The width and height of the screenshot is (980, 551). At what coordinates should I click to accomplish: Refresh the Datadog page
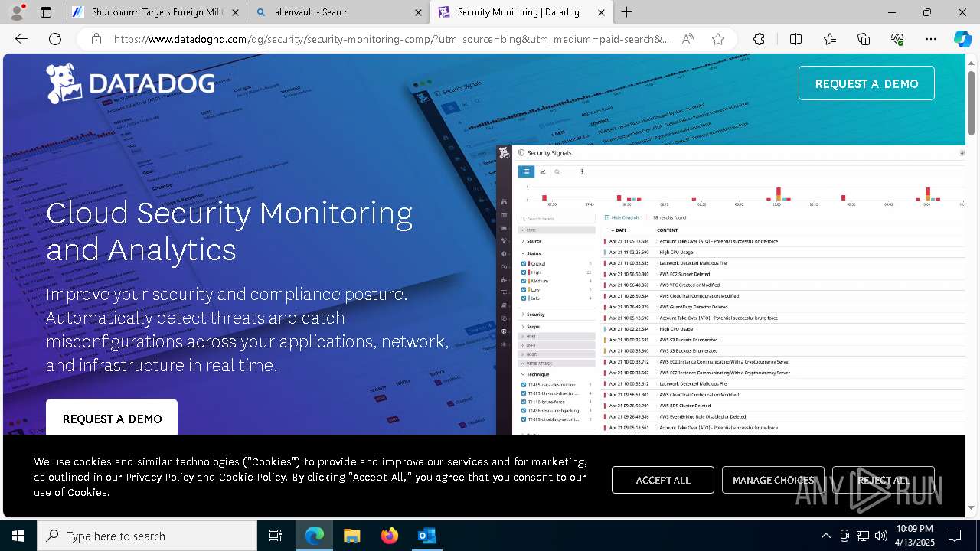(55, 39)
